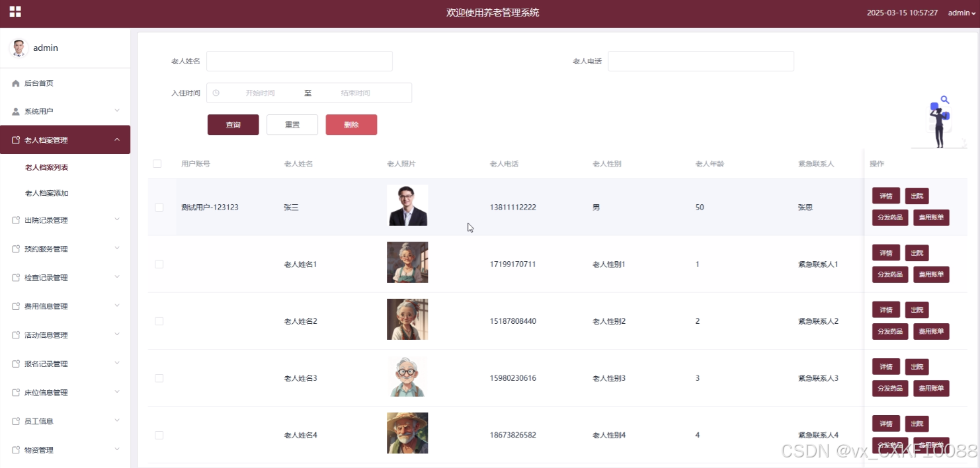Image resolution: width=980 pixels, height=468 pixels.
Task: Check the checkbox for 老人姓名4 row
Action: click(x=159, y=435)
